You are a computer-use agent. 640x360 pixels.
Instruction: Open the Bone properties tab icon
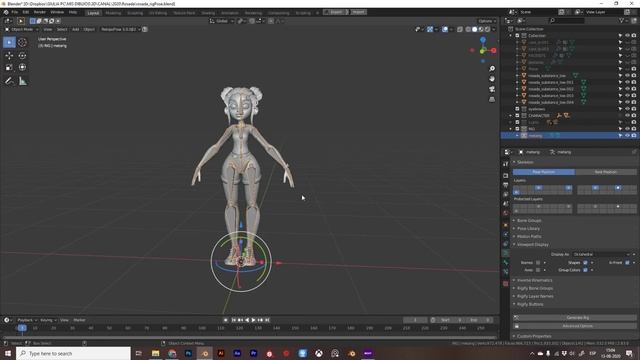[506, 262]
